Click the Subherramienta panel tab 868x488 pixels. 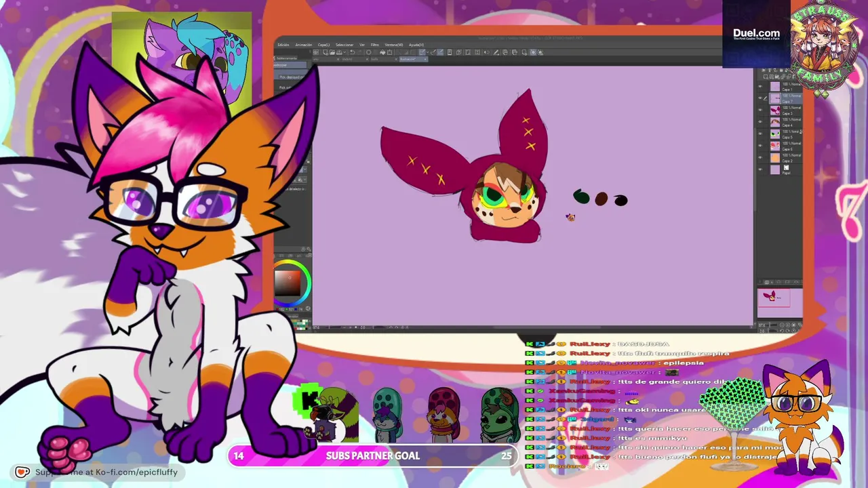click(x=287, y=58)
